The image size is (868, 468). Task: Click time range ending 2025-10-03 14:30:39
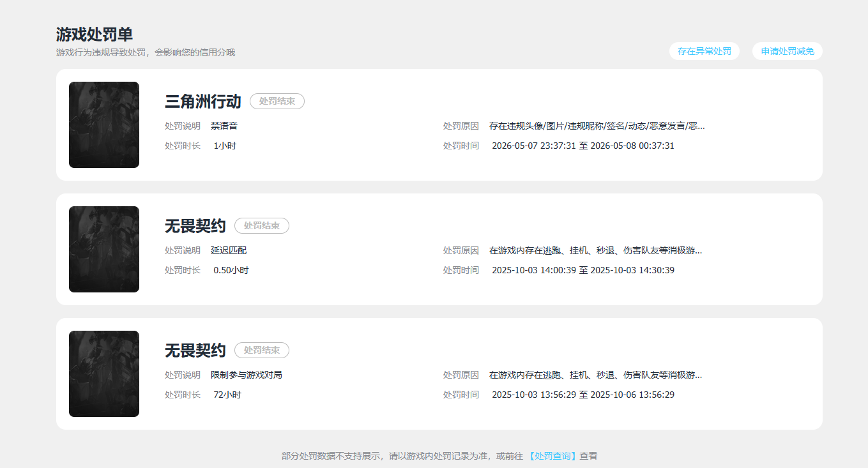(583, 270)
